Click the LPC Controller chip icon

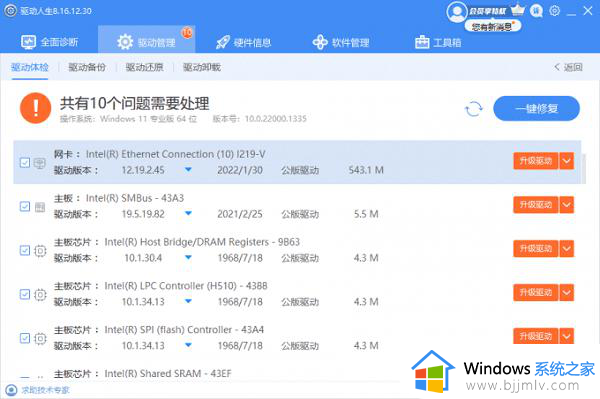pos(40,295)
